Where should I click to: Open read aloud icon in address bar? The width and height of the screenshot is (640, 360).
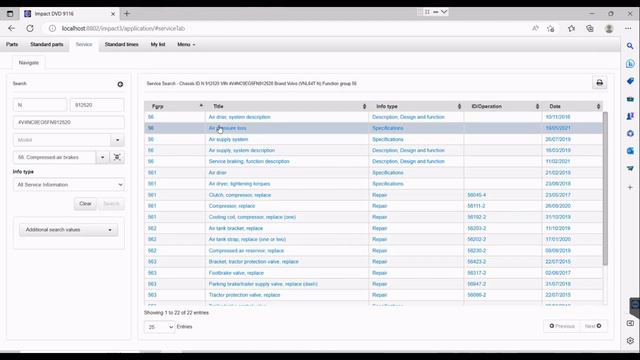pyautogui.click(x=535, y=28)
